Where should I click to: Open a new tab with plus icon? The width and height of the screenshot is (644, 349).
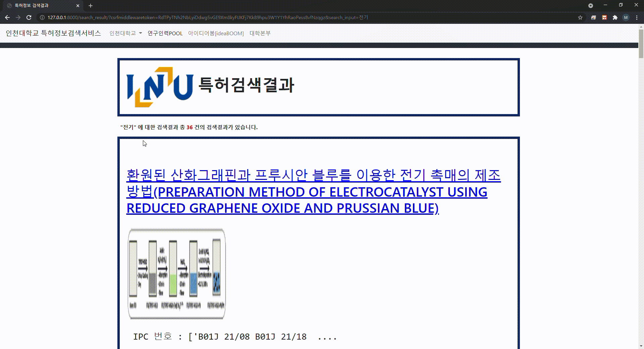click(91, 6)
